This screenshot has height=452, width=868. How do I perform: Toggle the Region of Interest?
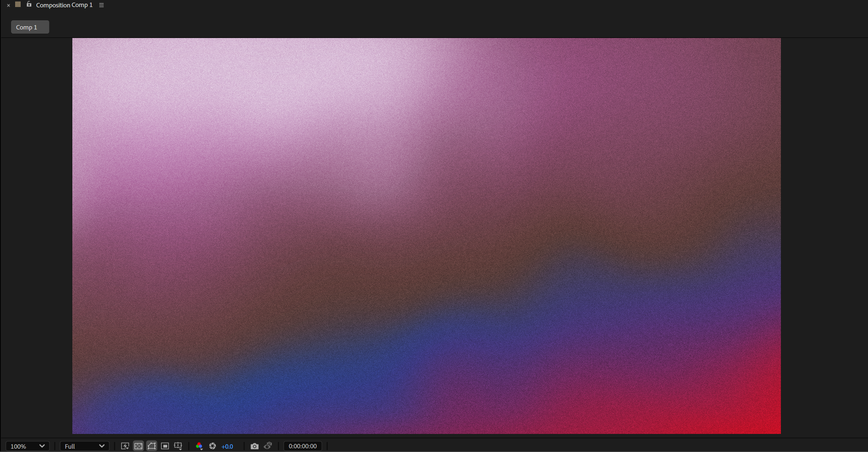(x=165, y=446)
